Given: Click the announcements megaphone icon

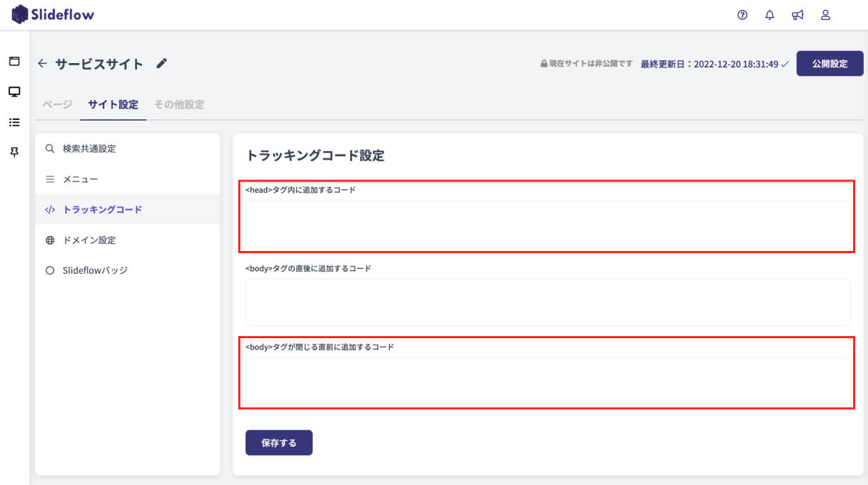Looking at the screenshot, I should [798, 15].
